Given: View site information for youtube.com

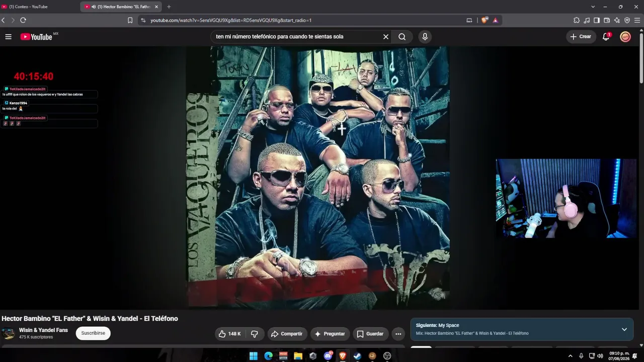Looking at the screenshot, I should (143, 20).
